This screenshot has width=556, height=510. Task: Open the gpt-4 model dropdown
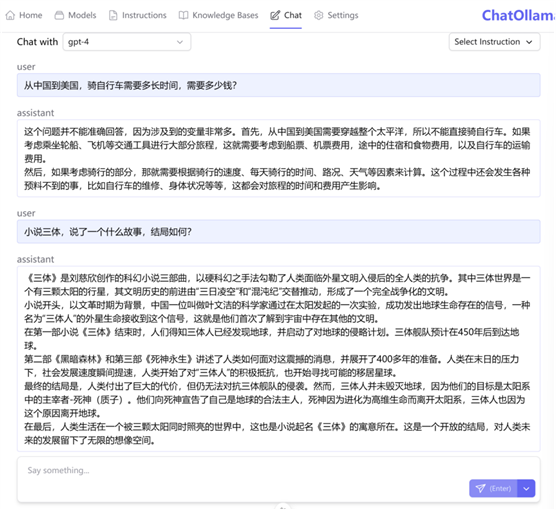click(127, 42)
